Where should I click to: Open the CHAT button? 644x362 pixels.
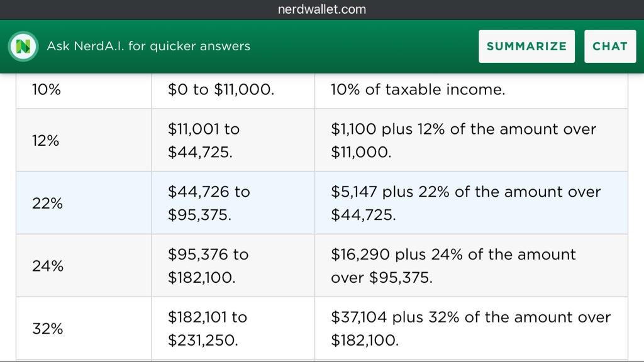point(610,47)
